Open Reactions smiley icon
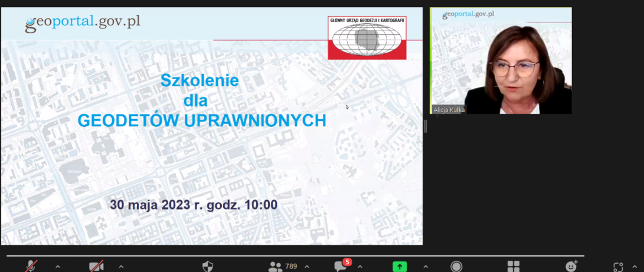Image resolution: width=644 pixels, height=272 pixels. [571, 267]
